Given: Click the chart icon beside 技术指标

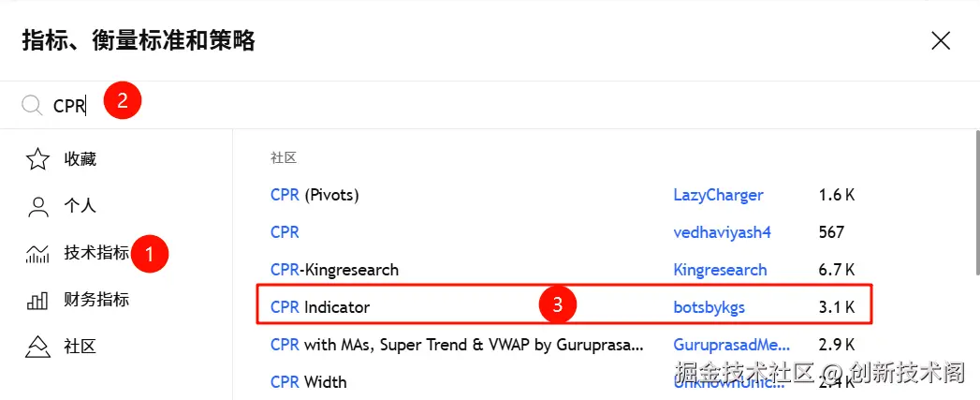Looking at the screenshot, I should click(37, 254).
